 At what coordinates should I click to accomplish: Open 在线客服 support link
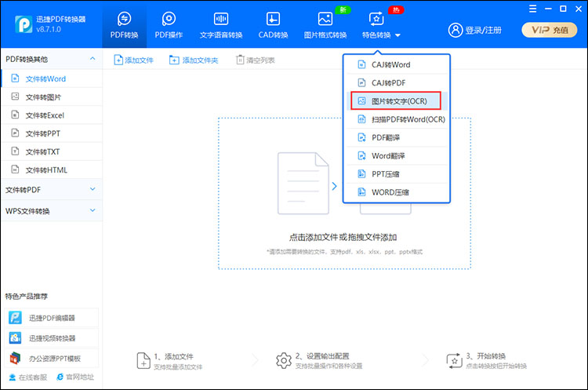click(x=28, y=377)
